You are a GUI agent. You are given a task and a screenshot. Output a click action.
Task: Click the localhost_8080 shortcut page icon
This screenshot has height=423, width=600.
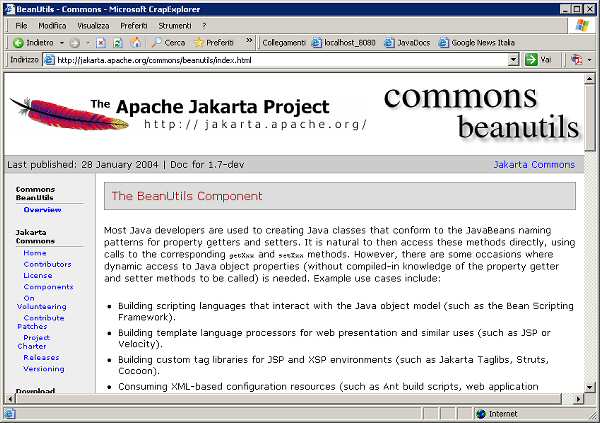(316, 42)
